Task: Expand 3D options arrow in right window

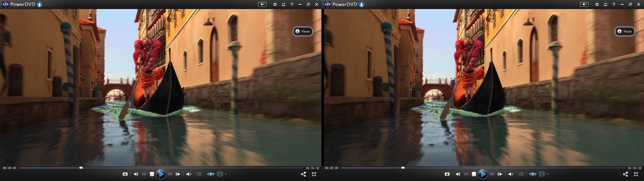Action: click(x=548, y=174)
